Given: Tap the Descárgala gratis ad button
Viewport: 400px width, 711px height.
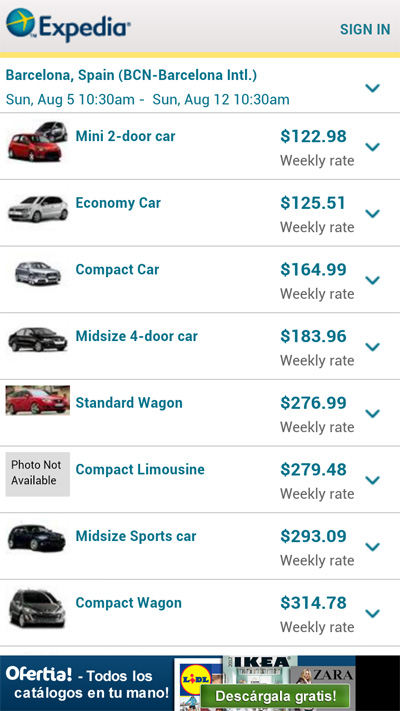Looking at the screenshot, I should pyautogui.click(x=275, y=696).
